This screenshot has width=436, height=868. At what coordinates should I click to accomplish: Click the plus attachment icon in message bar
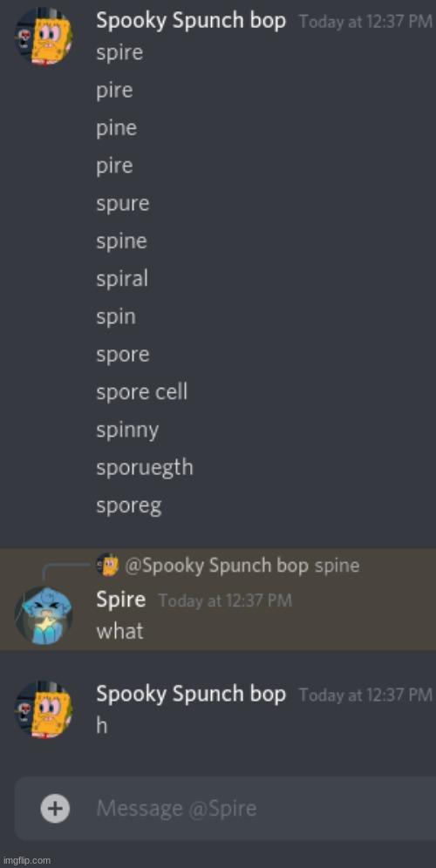point(55,809)
